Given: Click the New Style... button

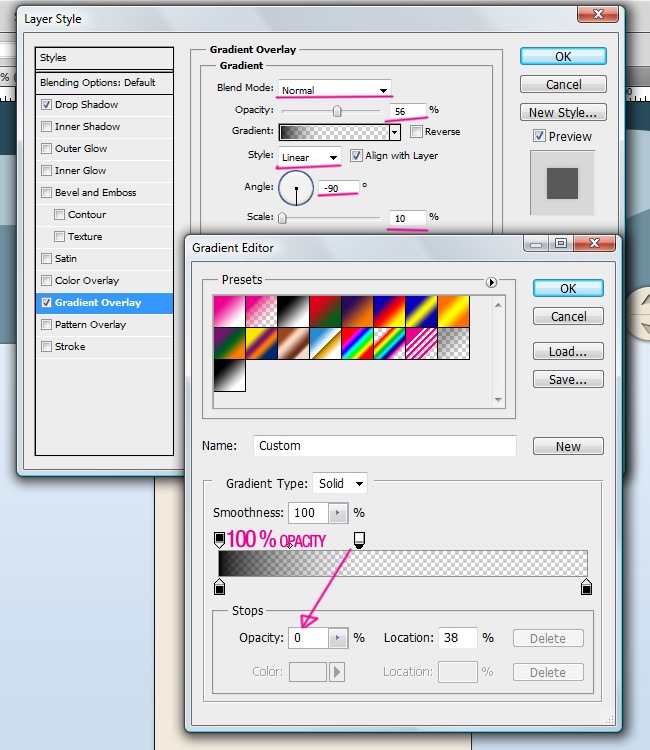Looking at the screenshot, I should (x=563, y=112).
